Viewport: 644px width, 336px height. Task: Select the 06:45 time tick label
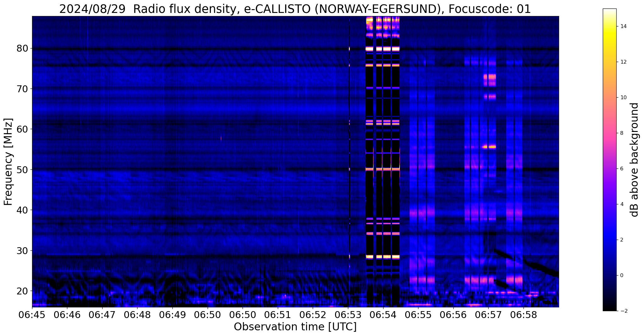pyautogui.click(x=32, y=315)
